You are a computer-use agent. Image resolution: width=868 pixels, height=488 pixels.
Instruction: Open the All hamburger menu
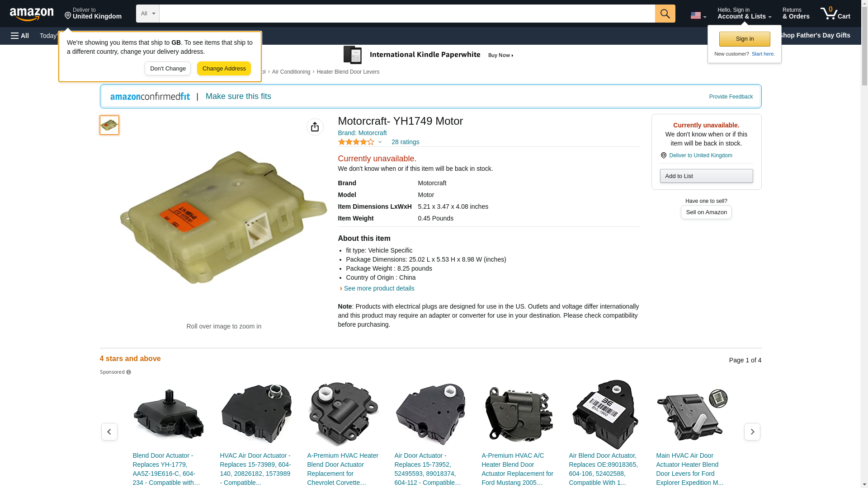(x=20, y=36)
